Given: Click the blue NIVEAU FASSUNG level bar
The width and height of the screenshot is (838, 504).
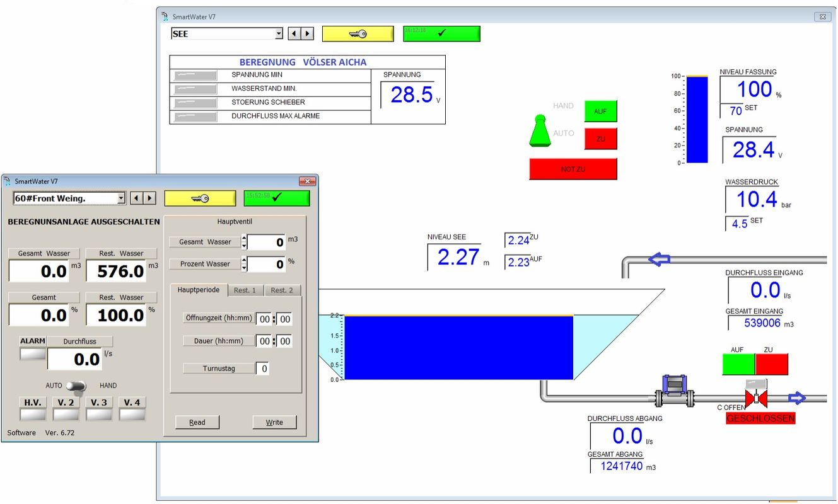Looking at the screenshot, I should click(697, 120).
